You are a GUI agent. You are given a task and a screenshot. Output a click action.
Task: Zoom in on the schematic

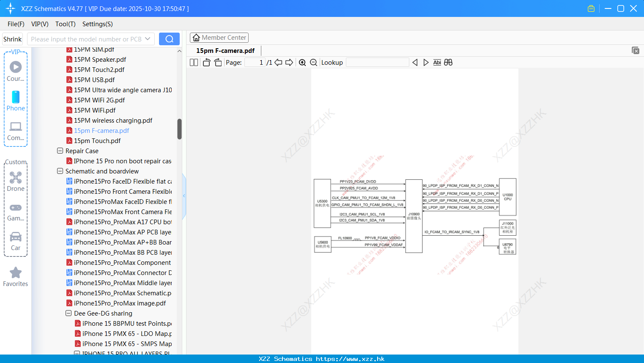point(302,62)
